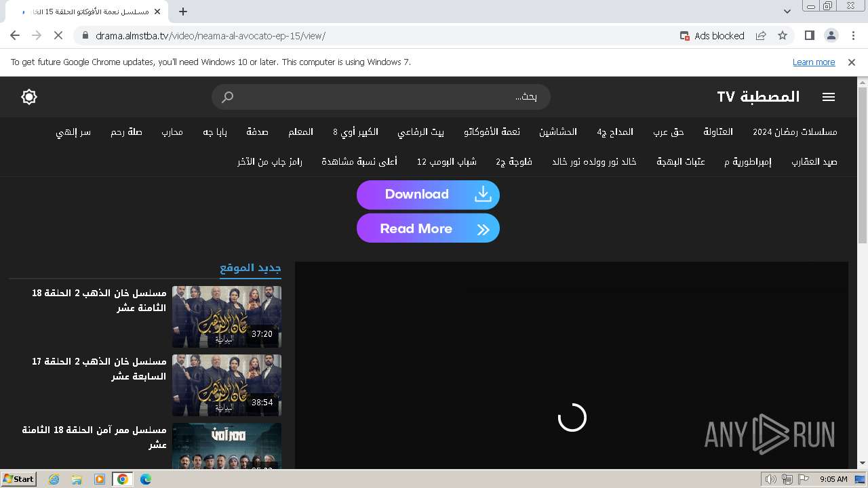The image size is (868, 488).
Task: Click the volume speaker tray icon
Action: pyautogui.click(x=770, y=479)
